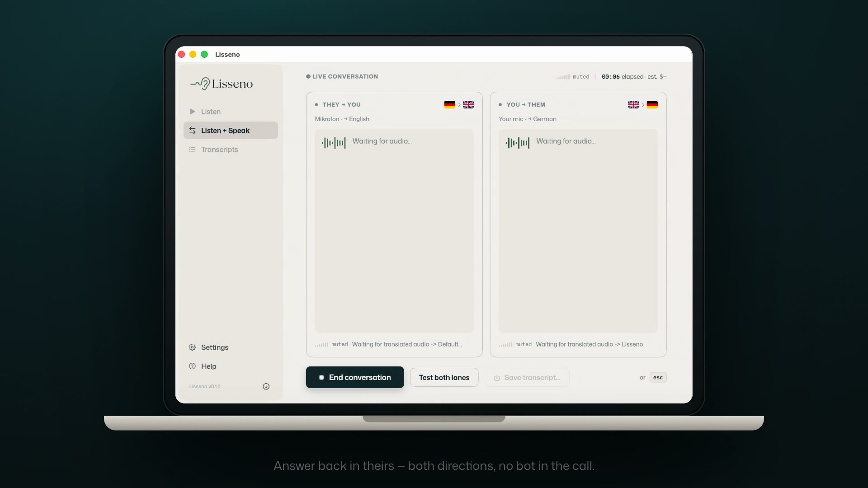
Task: Click 'Your mic · → German' source label
Action: tap(528, 119)
